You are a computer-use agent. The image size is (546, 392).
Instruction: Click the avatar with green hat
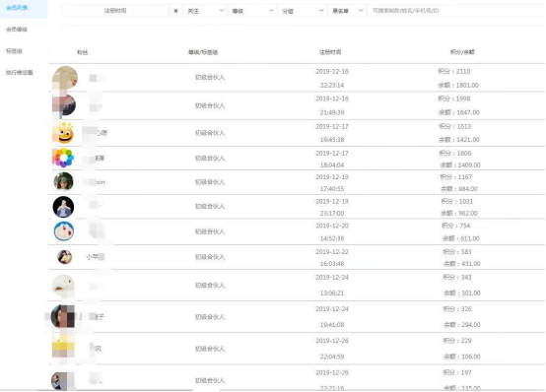click(x=63, y=181)
